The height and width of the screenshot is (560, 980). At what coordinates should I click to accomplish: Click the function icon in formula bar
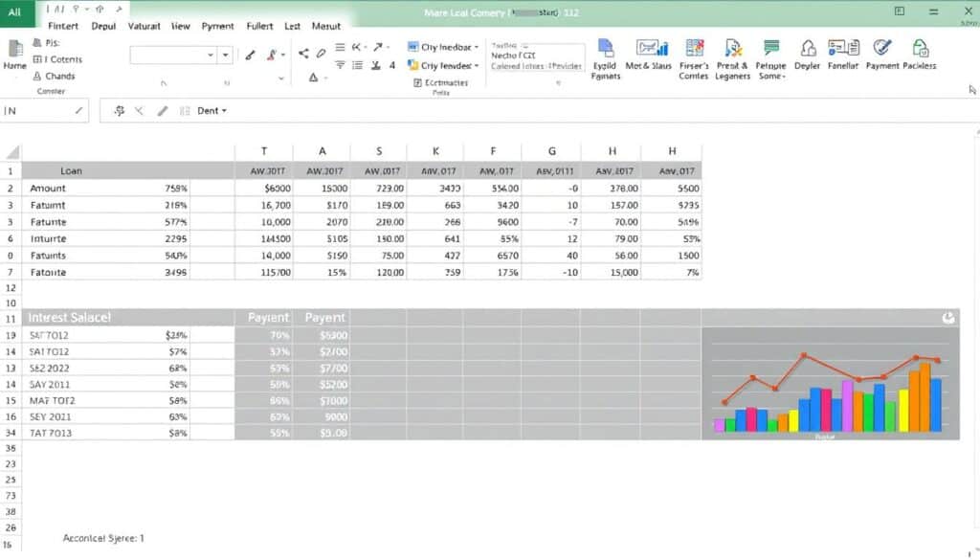[x=119, y=111]
